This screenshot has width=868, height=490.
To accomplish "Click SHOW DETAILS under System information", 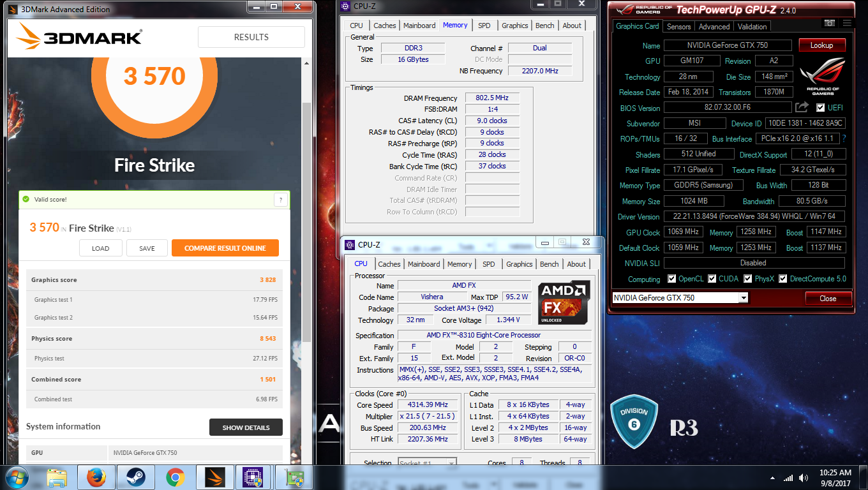I will pos(246,427).
